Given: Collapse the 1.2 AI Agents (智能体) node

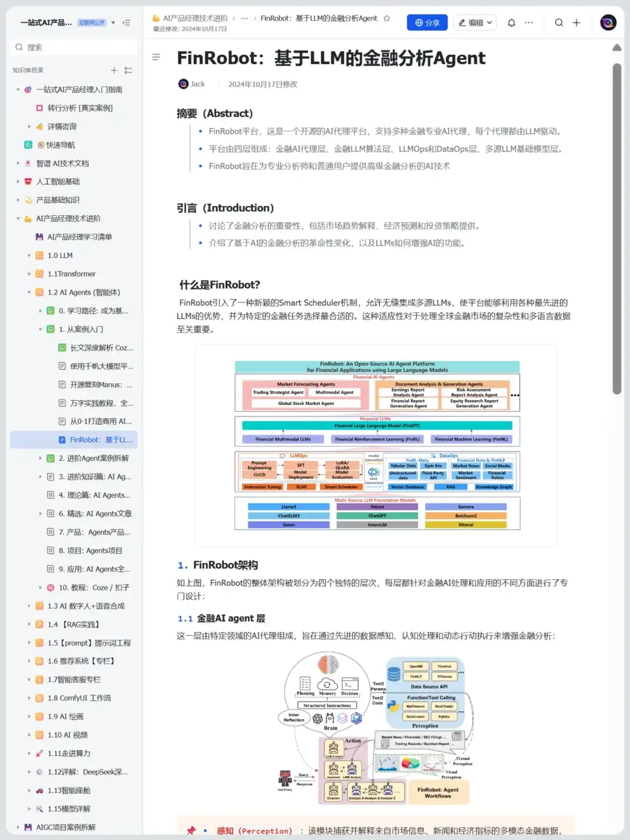Looking at the screenshot, I should pos(29,292).
